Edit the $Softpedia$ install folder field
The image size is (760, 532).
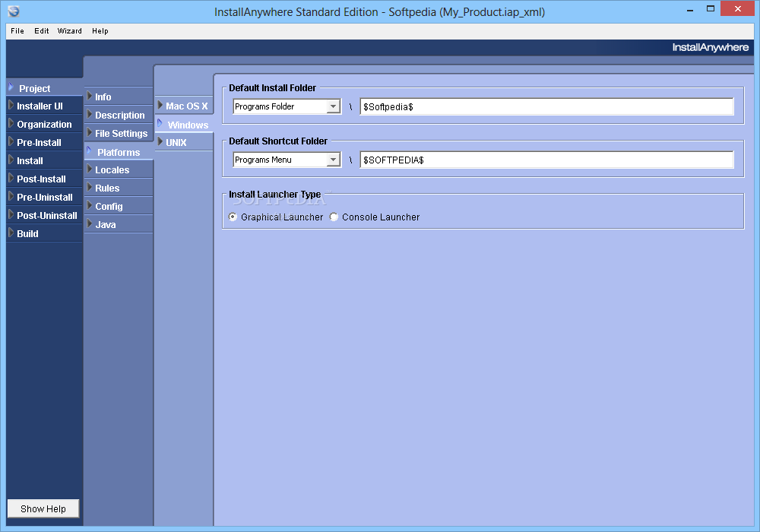[546, 106]
